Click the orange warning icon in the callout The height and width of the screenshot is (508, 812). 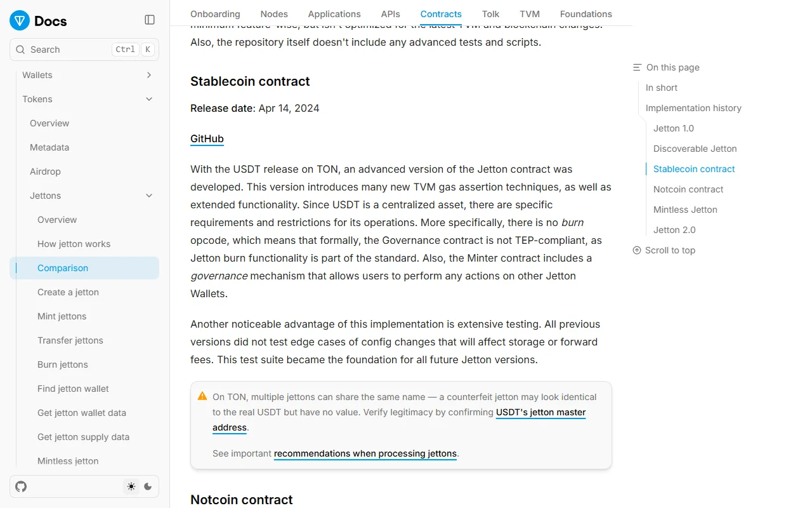click(202, 396)
